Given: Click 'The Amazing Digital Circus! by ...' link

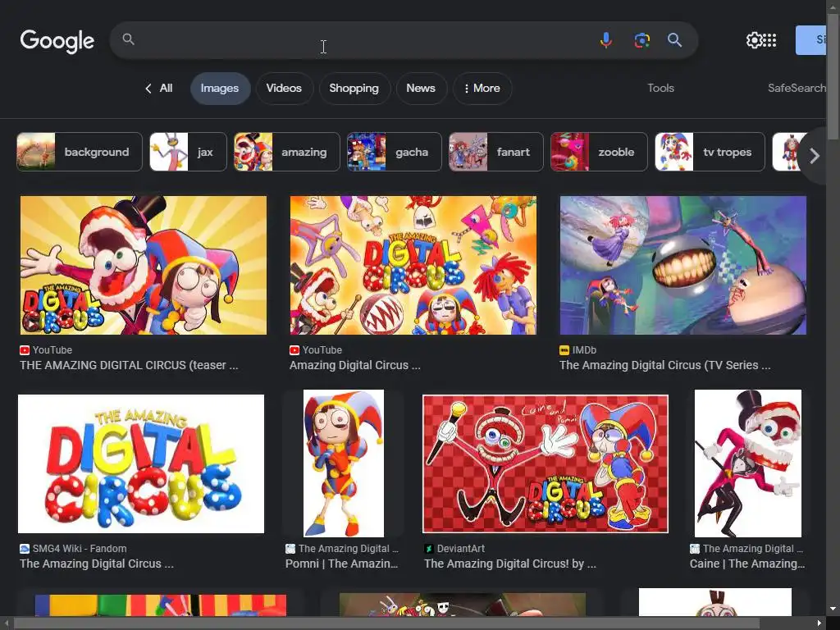Looking at the screenshot, I should [x=510, y=564].
